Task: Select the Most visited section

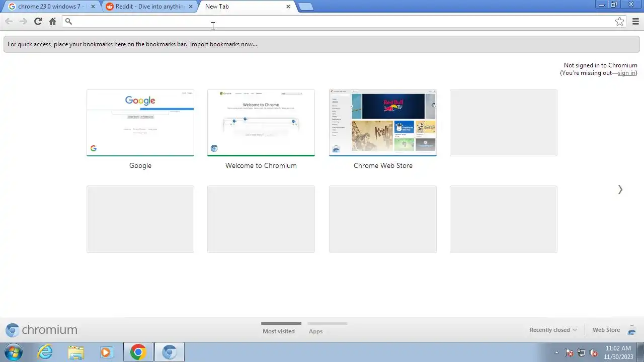Action: (x=279, y=331)
